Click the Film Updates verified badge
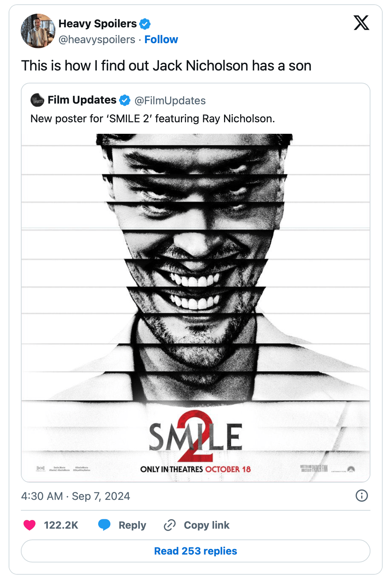 [125, 100]
